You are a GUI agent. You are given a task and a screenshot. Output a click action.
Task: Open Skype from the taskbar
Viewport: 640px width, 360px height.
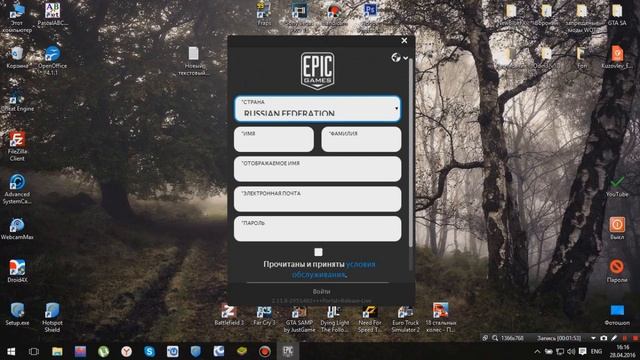coord(149,351)
